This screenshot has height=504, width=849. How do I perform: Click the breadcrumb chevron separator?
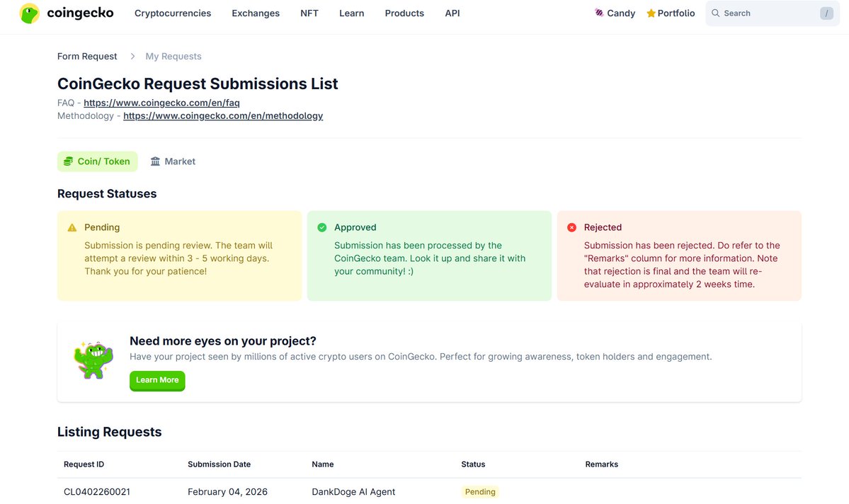pyautogui.click(x=132, y=57)
